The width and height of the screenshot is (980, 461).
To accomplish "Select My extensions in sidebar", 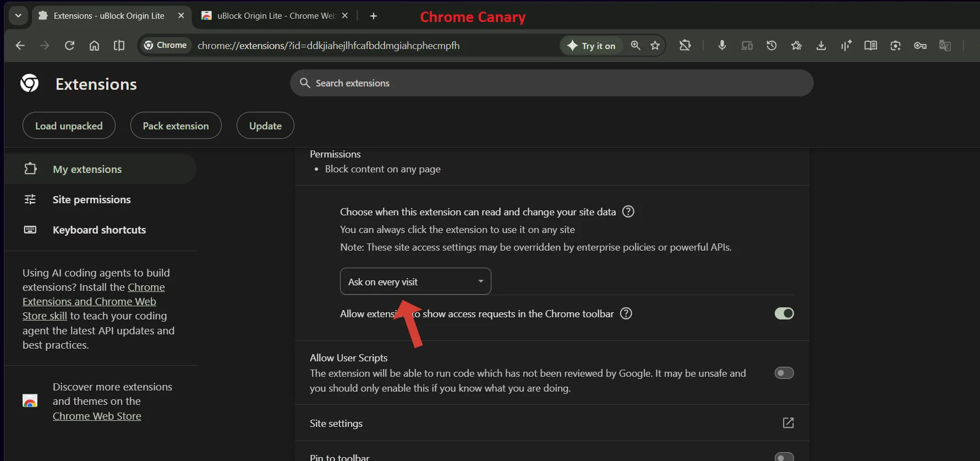I will (101, 169).
